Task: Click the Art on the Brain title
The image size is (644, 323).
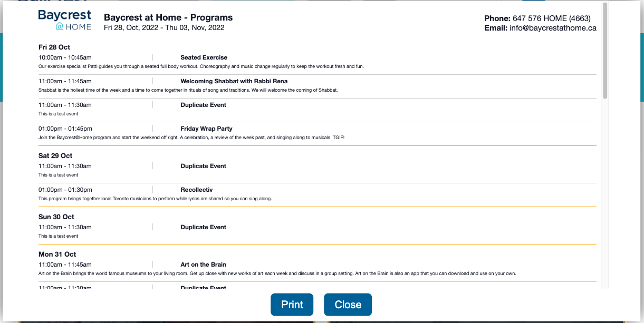Action: pos(203,265)
